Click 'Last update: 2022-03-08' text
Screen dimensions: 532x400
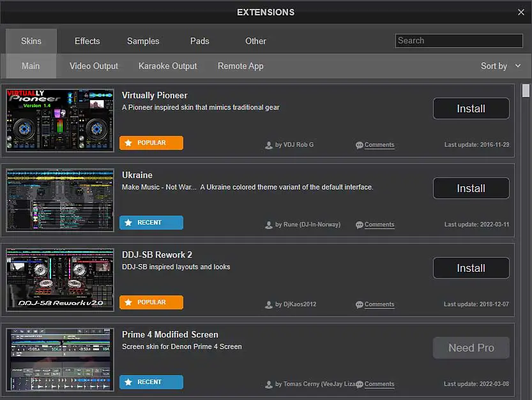tap(476, 384)
